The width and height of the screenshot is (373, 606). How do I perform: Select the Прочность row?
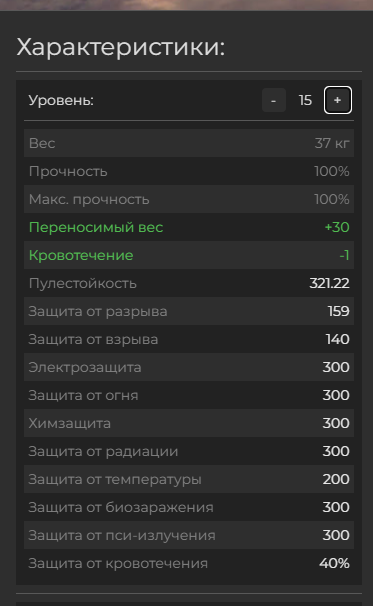click(x=189, y=171)
